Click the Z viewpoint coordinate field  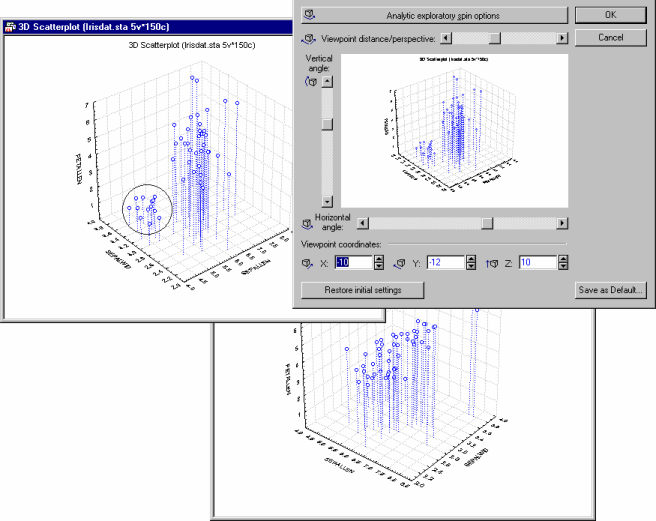coord(538,262)
